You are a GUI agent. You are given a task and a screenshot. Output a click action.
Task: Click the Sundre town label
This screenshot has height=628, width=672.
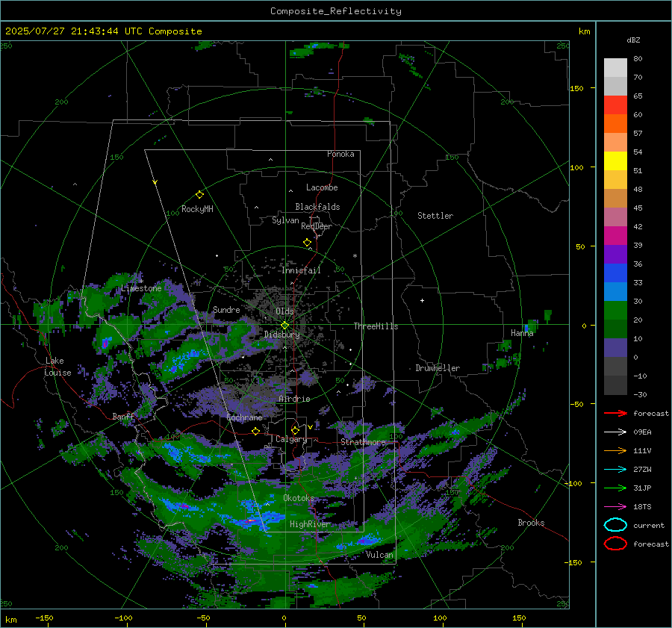pos(226,310)
